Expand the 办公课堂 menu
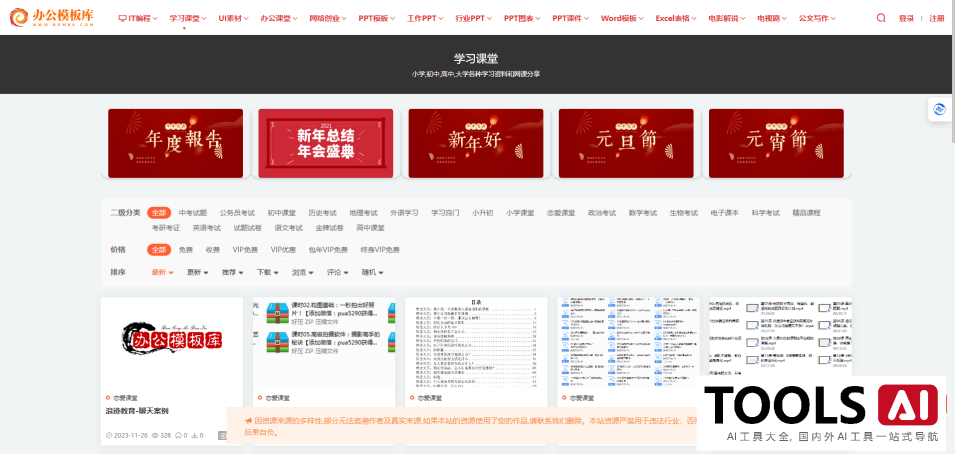This screenshot has width=955, height=454. tap(278, 18)
